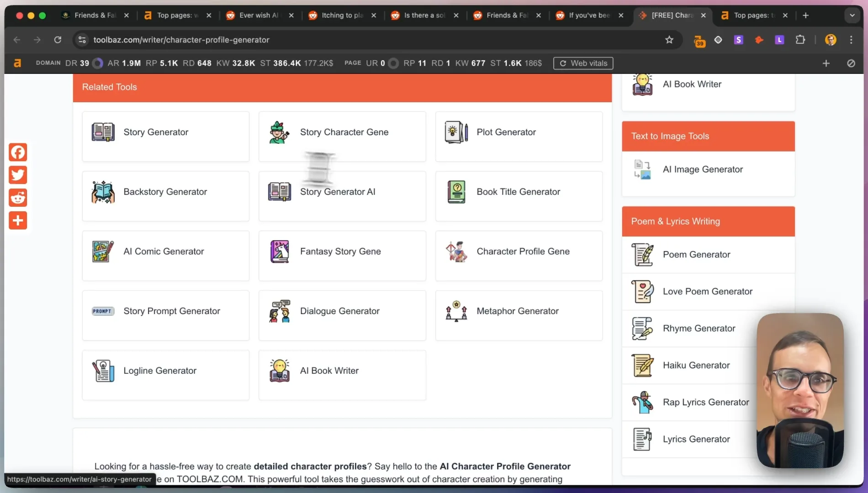Click the Plot Generator lightbulb icon

[x=456, y=132]
